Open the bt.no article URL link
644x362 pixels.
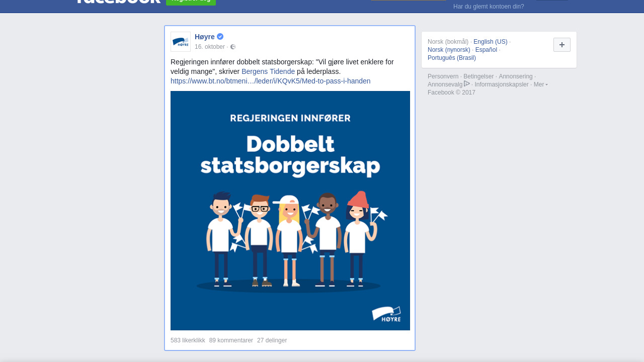[x=271, y=81]
